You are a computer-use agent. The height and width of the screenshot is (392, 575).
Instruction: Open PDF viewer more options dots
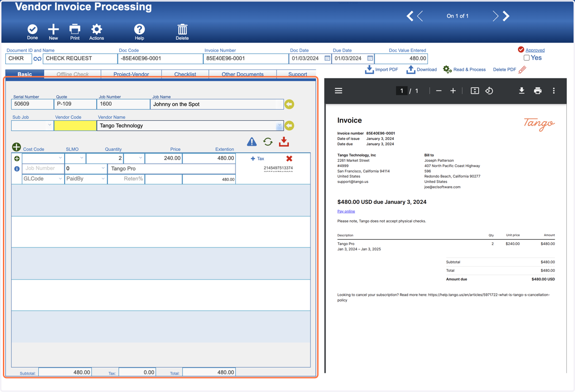[554, 90]
